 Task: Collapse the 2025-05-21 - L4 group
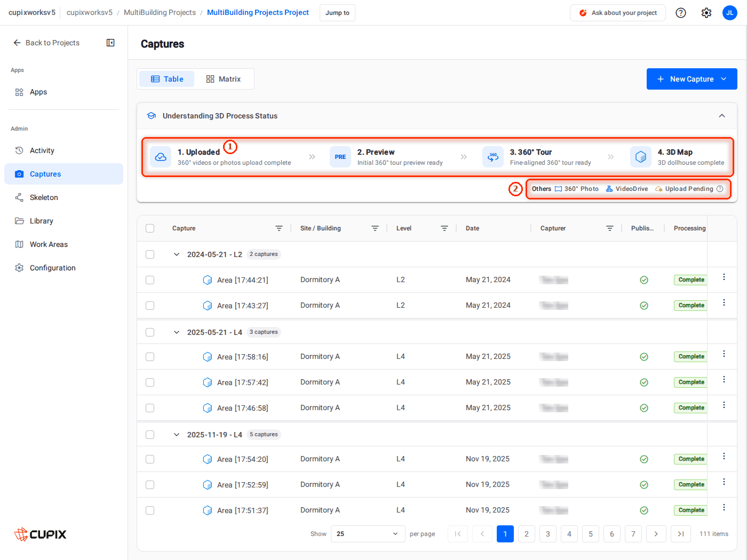[x=177, y=332]
